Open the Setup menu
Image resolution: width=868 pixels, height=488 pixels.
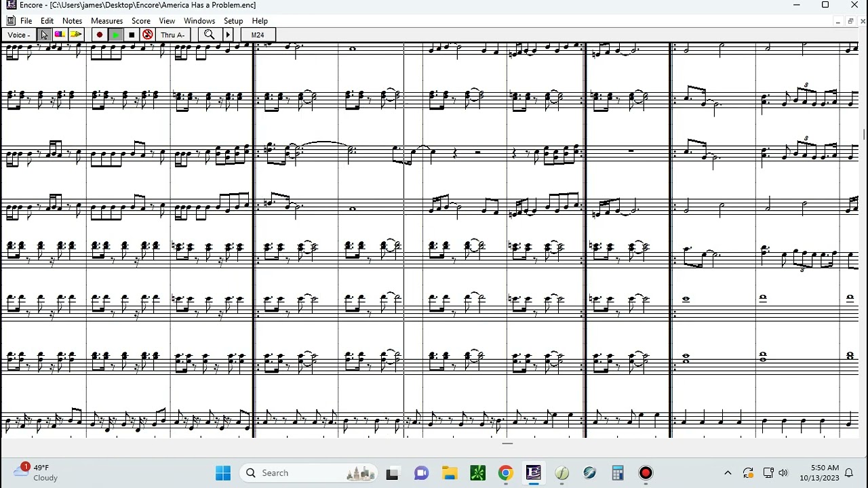[x=233, y=21]
